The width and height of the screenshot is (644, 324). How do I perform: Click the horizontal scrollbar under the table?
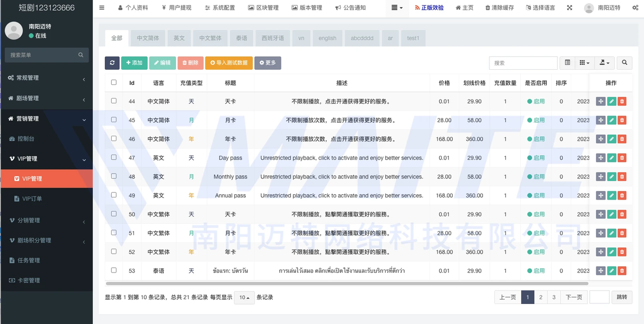point(346,283)
